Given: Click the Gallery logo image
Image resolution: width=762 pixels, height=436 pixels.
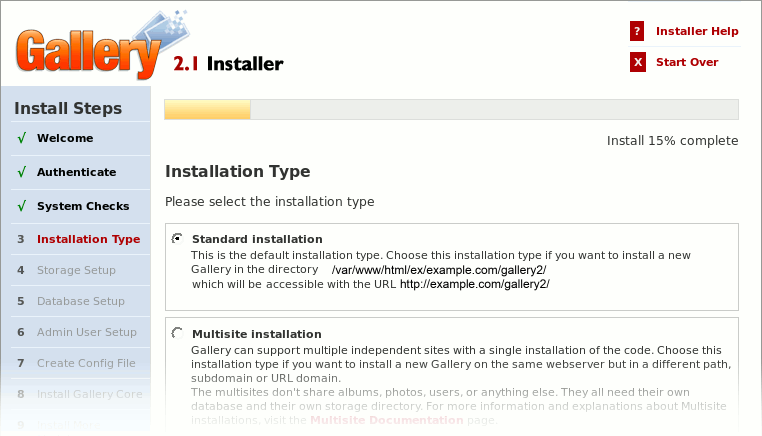Looking at the screenshot, I should tap(102, 46).
